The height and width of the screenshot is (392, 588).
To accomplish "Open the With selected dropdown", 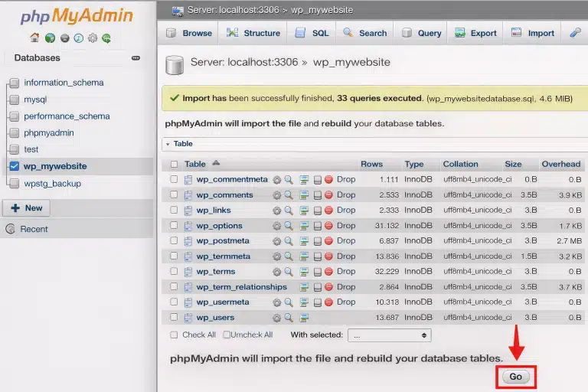I will pyautogui.click(x=389, y=335).
